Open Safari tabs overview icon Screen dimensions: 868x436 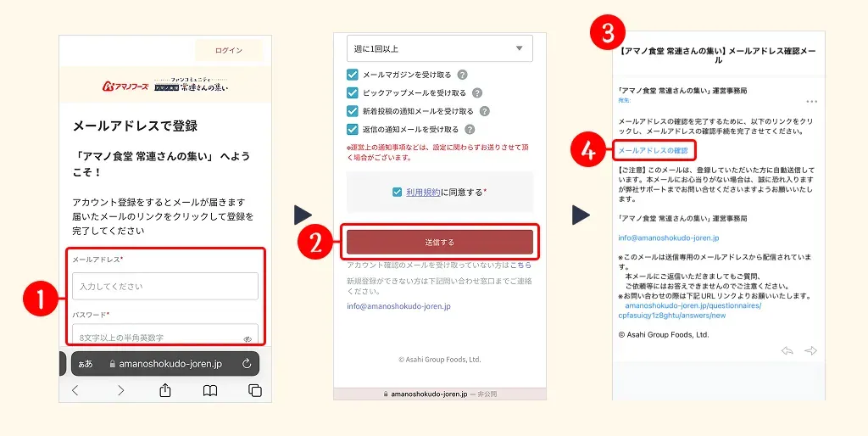click(254, 390)
